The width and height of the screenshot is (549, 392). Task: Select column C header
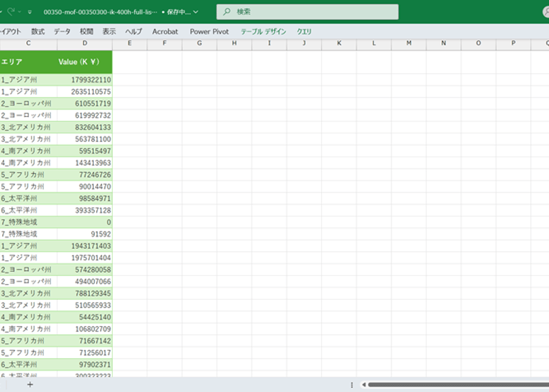coord(29,43)
